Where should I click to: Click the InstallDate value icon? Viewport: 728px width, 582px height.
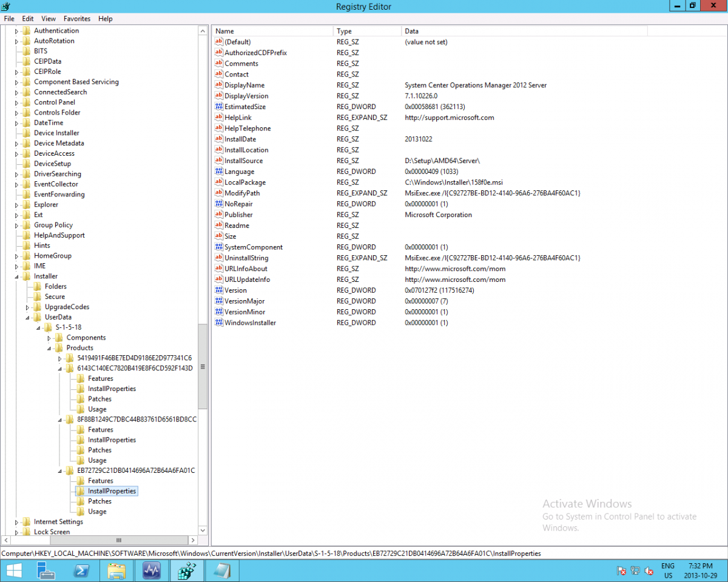point(219,139)
